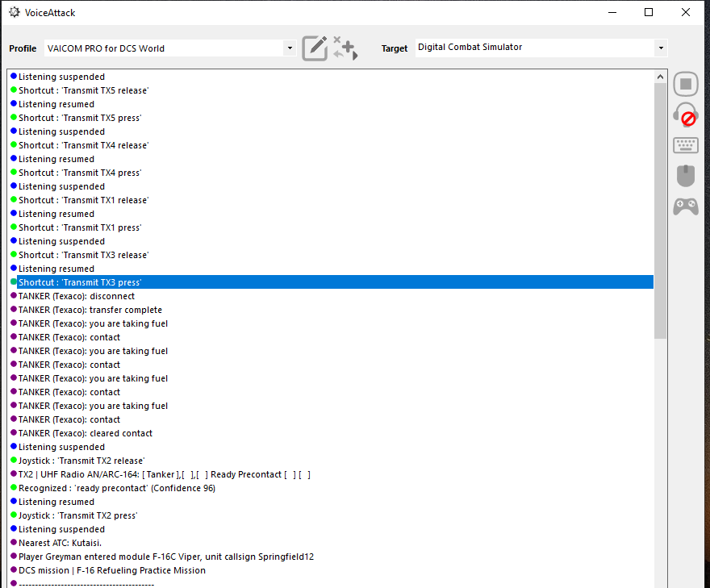The width and height of the screenshot is (710, 588).
Task: Toggle keyboard shortcuts with the keyboard icon
Action: tap(686, 145)
